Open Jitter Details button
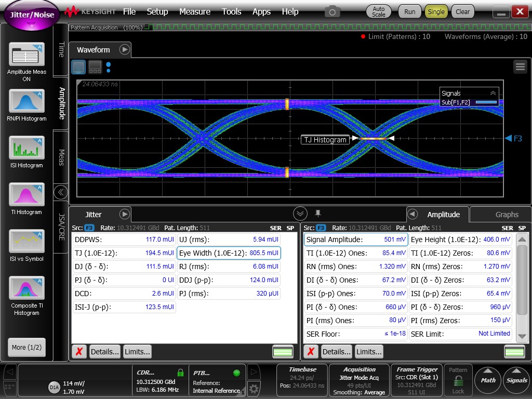Viewport: 532px width, 399px height. (x=104, y=352)
